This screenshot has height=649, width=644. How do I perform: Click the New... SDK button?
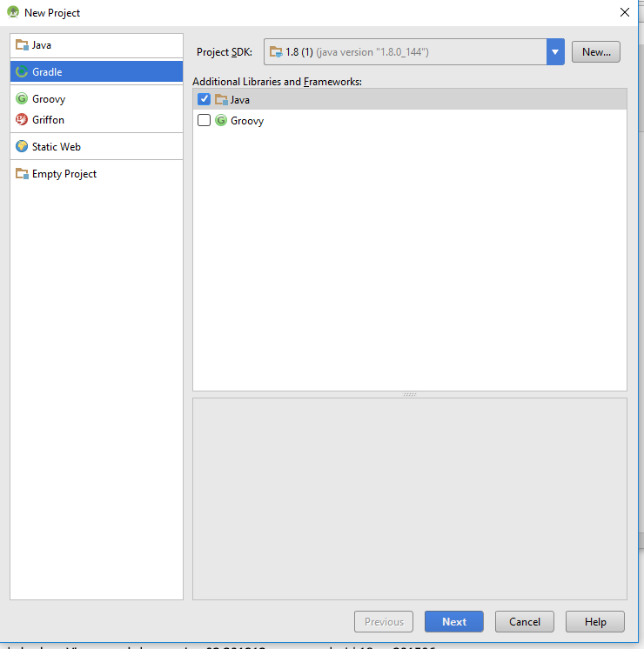pos(595,51)
